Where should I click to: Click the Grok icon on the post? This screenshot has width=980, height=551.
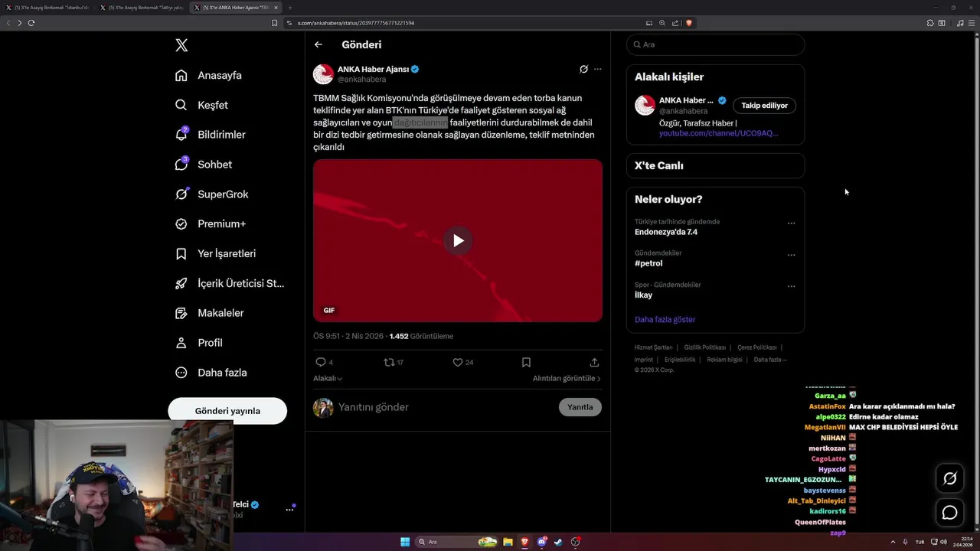click(583, 69)
